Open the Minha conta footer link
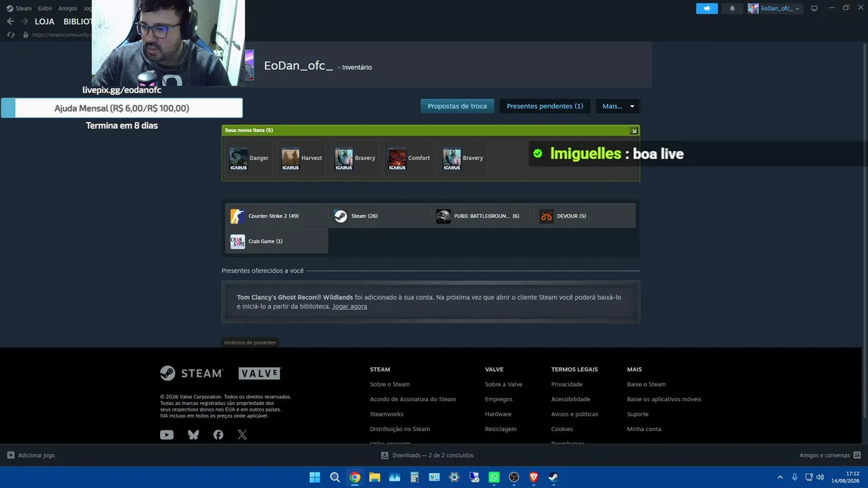Viewport: 868px width, 488px height. [x=644, y=429]
